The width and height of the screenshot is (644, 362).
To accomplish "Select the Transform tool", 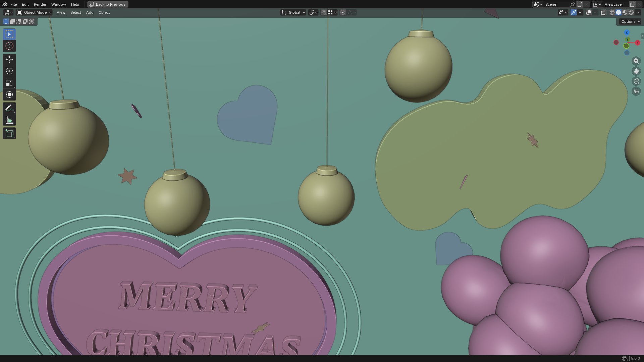I will coord(9,95).
